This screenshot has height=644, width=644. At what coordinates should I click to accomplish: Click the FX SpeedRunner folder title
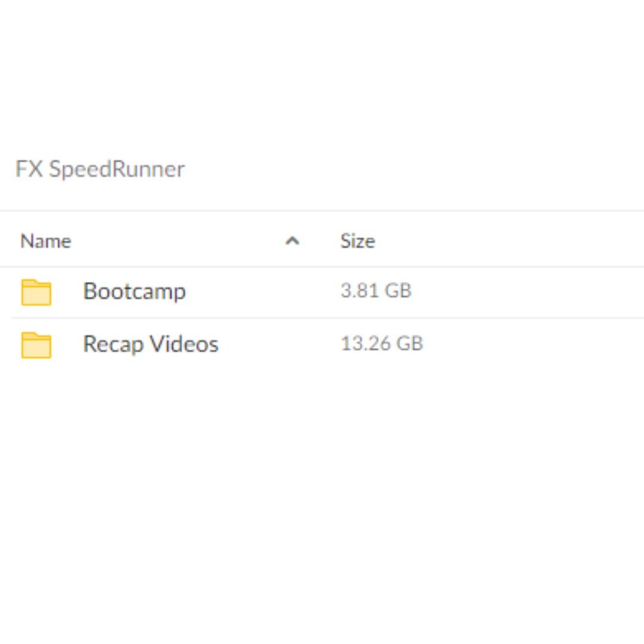[100, 169]
